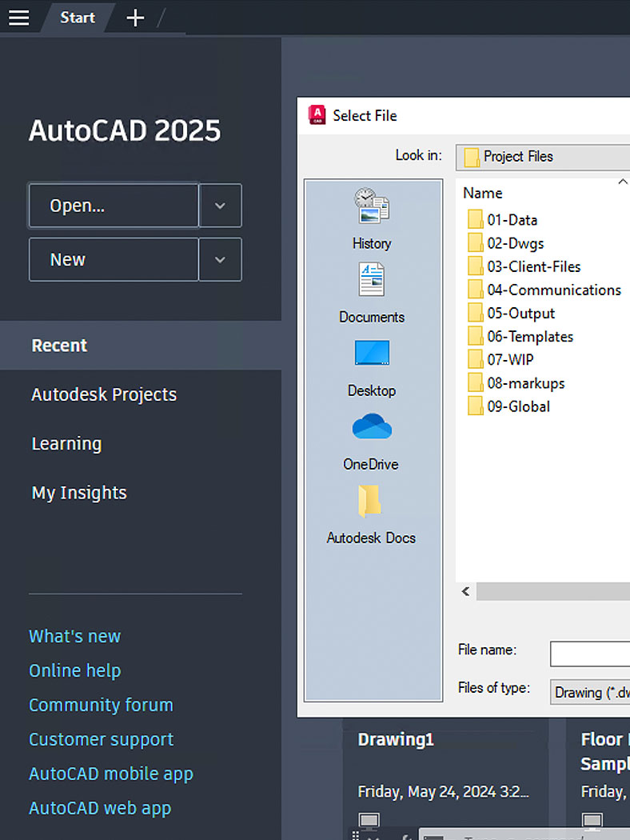Select the 04-Communications folder
The height and width of the screenshot is (840, 630).
(x=544, y=290)
